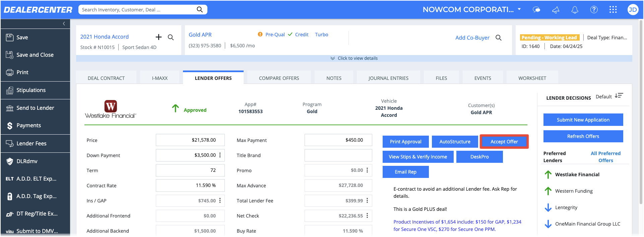Open the 2021 Honda Accord vehicle link
The height and width of the screenshot is (237, 644).
[104, 37]
